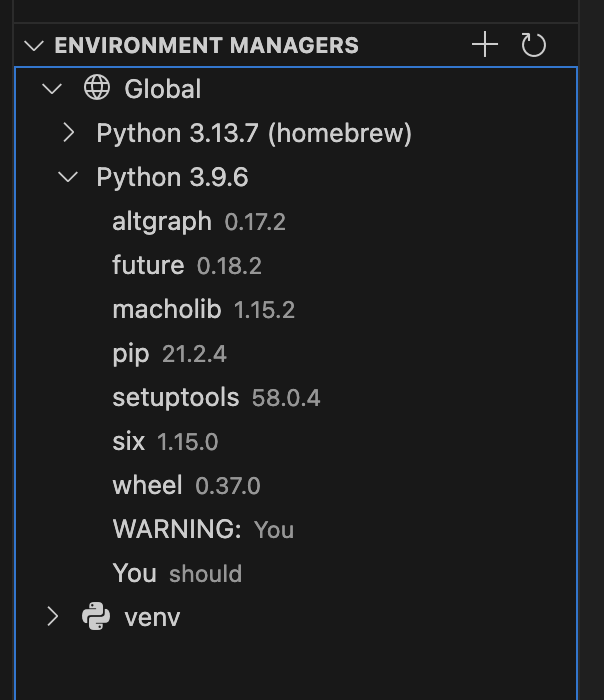Expand the venv manager node
This screenshot has height=700, width=604.
point(53,617)
